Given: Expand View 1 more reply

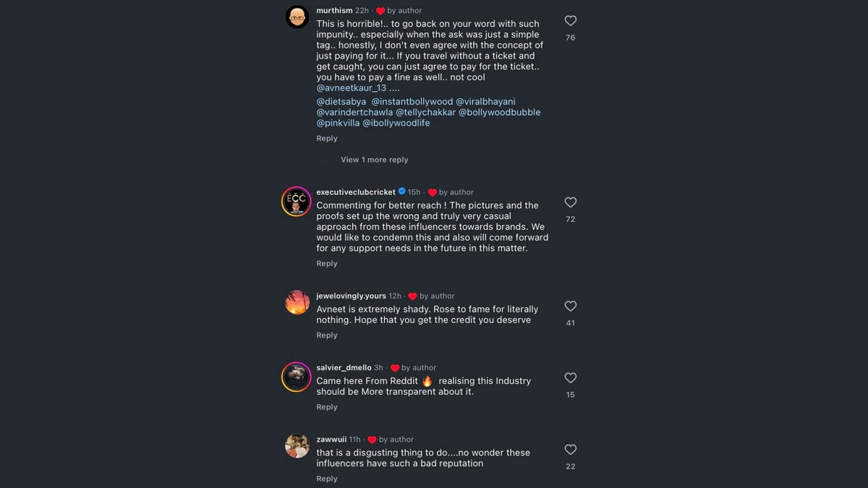Looking at the screenshot, I should 374,160.
